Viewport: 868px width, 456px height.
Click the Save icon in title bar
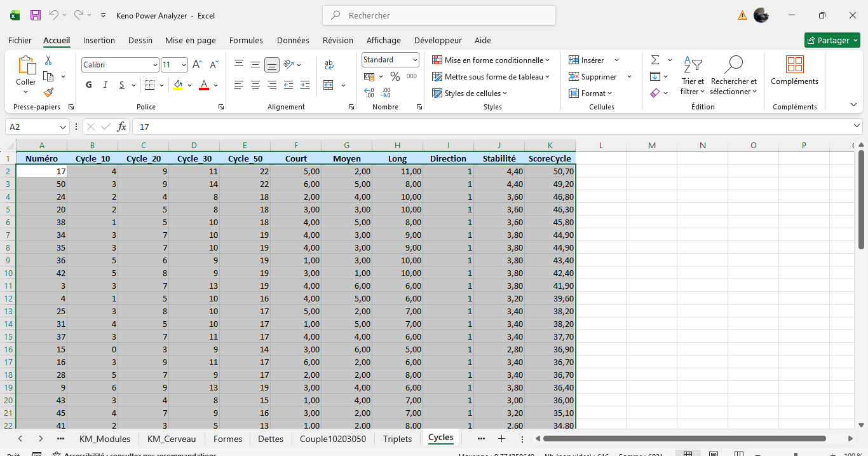[x=36, y=15]
